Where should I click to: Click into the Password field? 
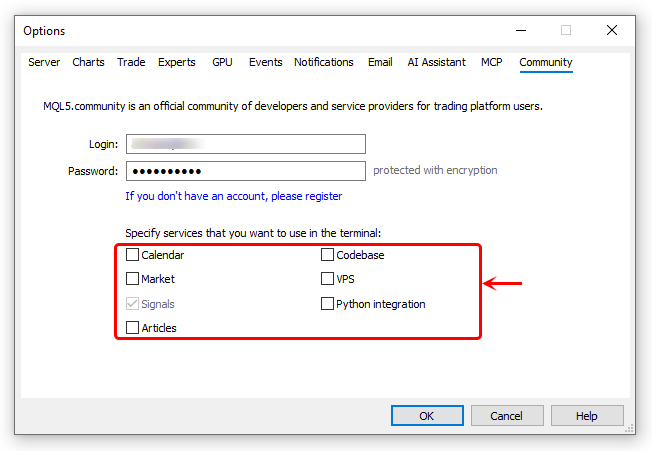246,171
